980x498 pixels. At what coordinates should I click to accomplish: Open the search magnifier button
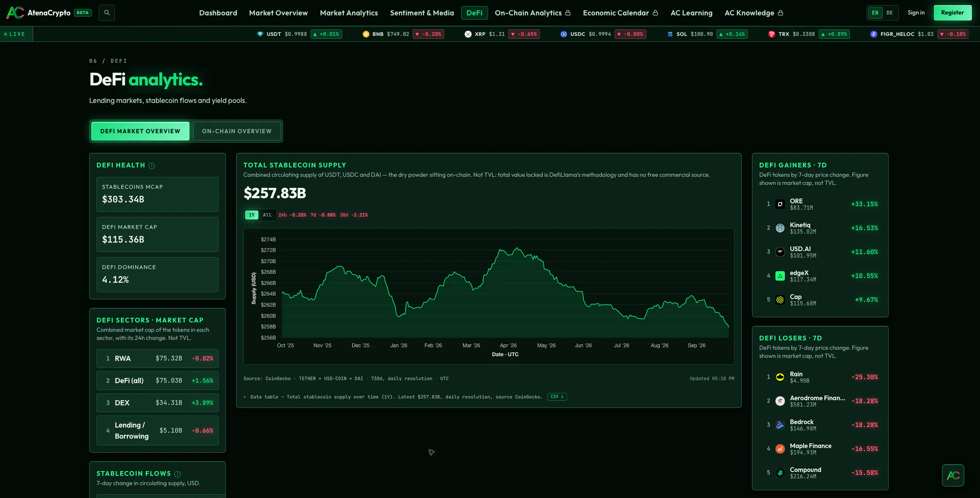(107, 13)
